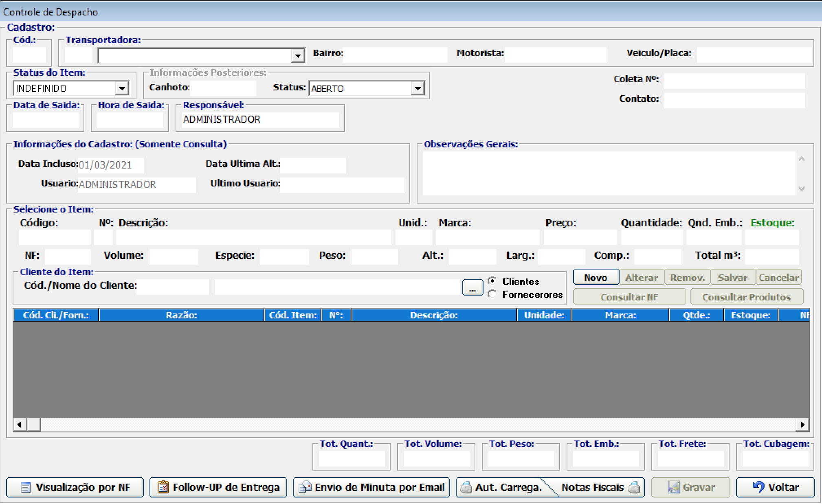Open client lookup ellipsis button

coord(473,288)
